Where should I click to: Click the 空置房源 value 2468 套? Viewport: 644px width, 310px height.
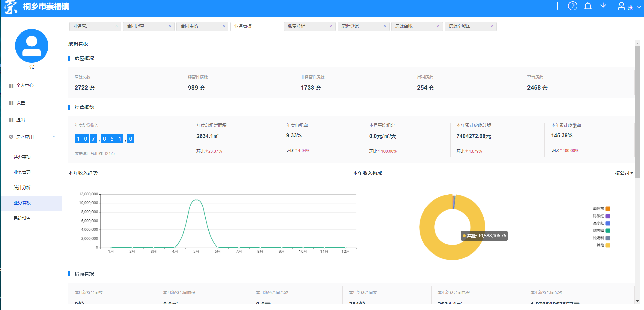(537, 88)
